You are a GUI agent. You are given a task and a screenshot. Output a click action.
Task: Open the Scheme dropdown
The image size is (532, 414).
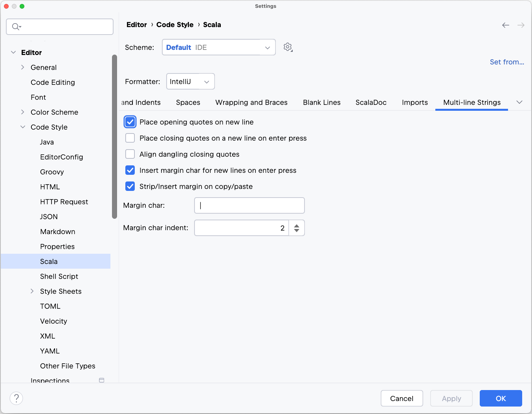pyautogui.click(x=218, y=47)
